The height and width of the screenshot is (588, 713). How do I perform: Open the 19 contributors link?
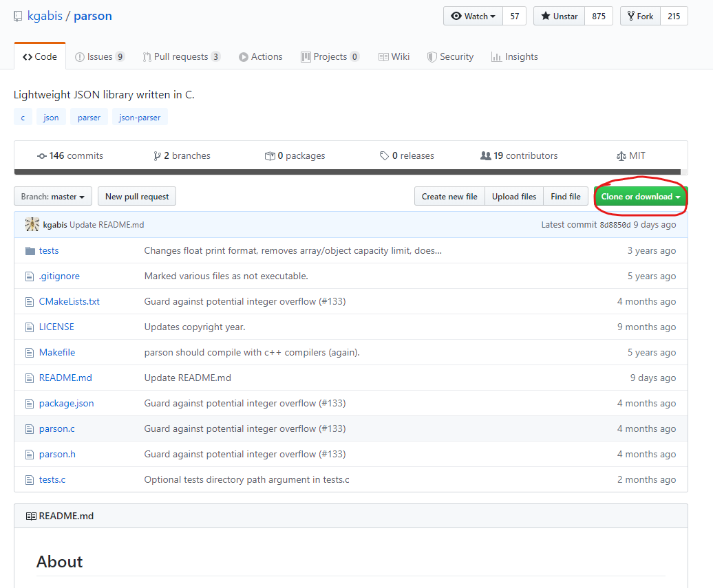point(519,156)
